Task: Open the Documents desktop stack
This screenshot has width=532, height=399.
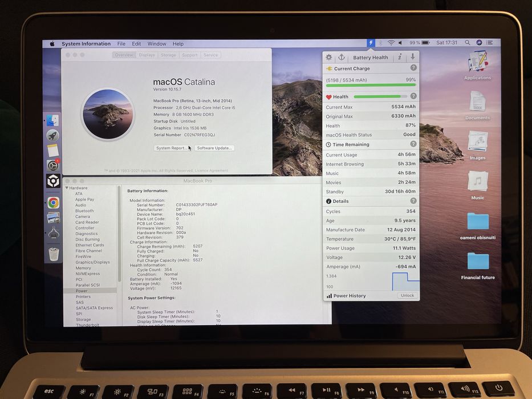Action: click(x=478, y=101)
